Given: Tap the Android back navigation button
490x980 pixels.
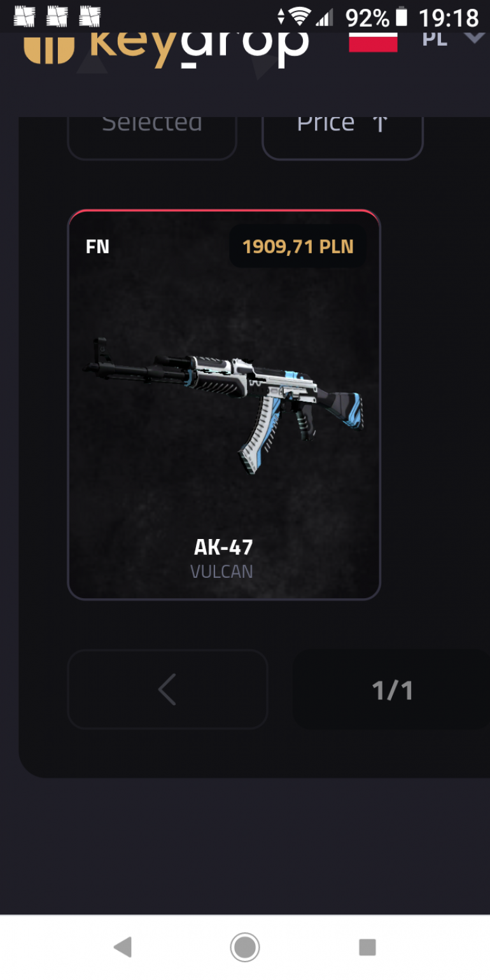Looking at the screenshot, I should coord(122,948).
